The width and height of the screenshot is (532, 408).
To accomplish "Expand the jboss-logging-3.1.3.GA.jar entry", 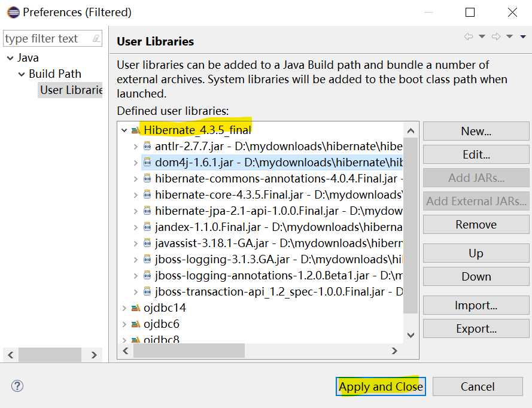I will pyautogui.click(x=136, y=260).
